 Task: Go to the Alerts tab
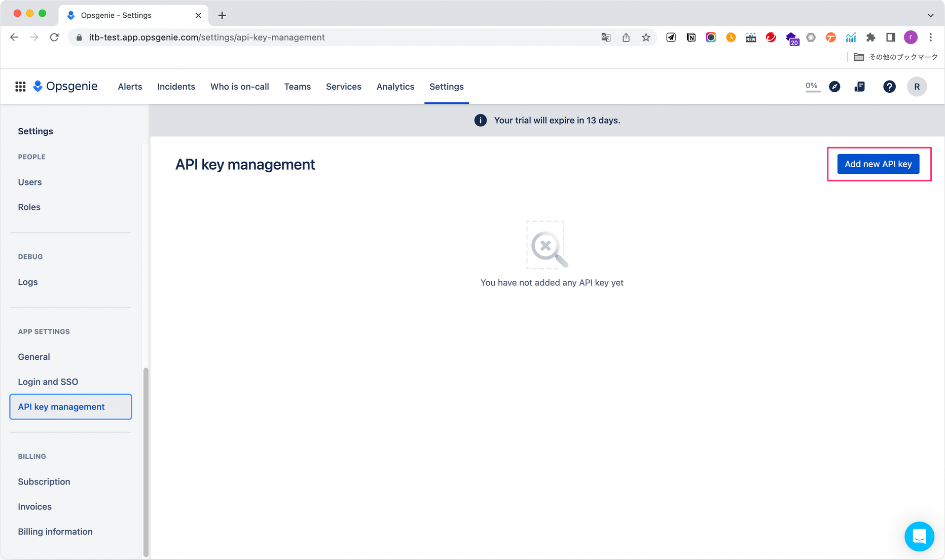[130, 87]
